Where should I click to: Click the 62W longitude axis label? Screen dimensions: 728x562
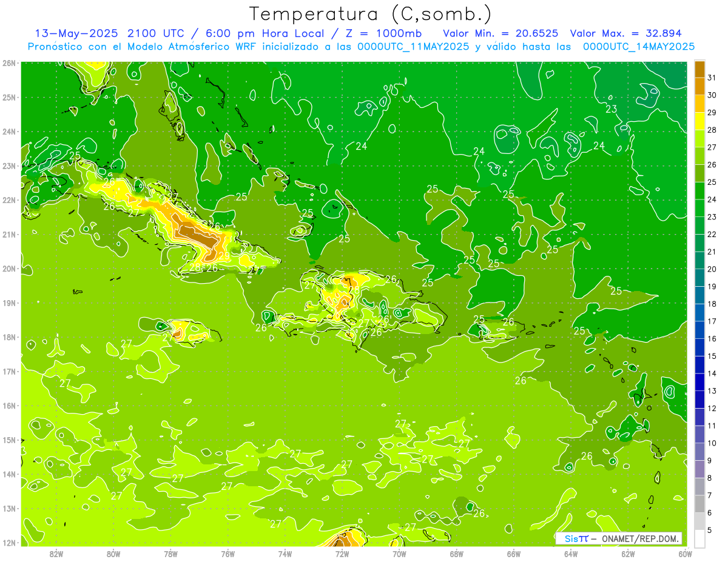click(628, 554)
